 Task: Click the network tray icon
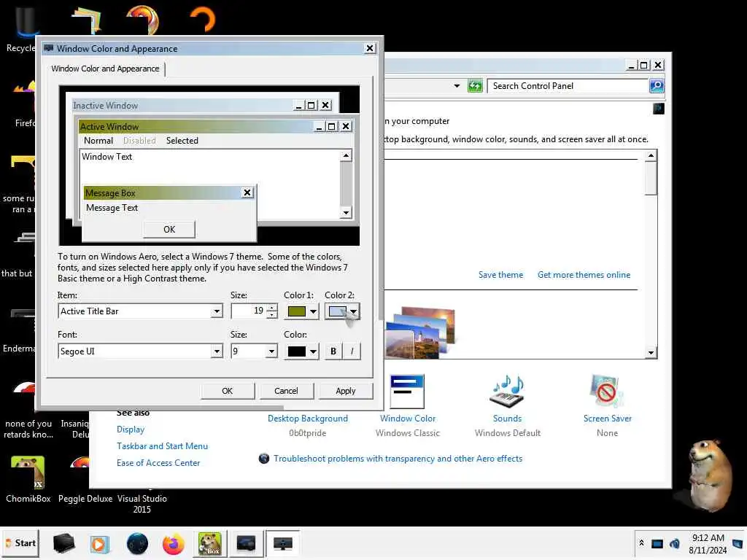point(657,543)
